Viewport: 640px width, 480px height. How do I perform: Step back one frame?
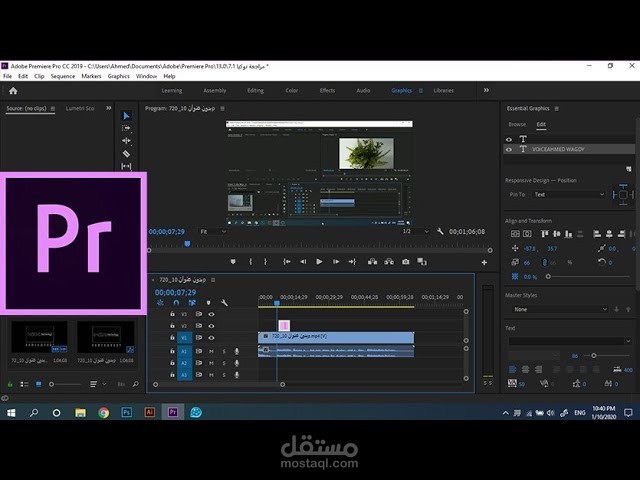pyautogui.click(x=303, y=262)
